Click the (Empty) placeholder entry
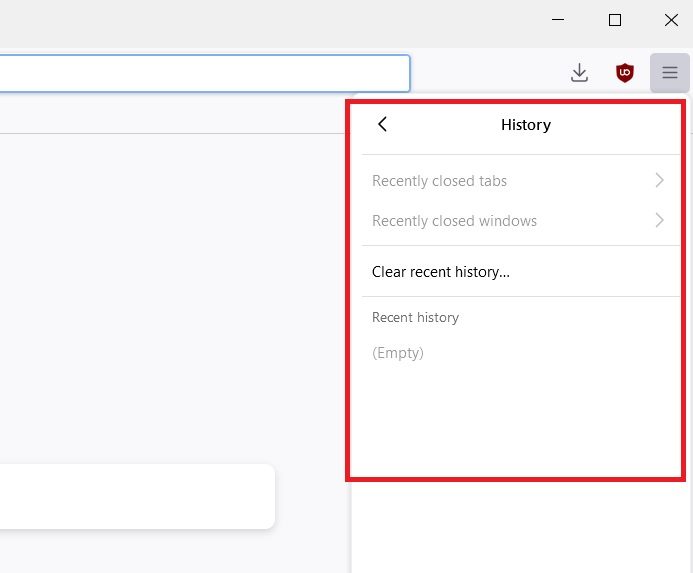Image resolution: width=693 pixels, height=573 pixels. coord(398,353)
